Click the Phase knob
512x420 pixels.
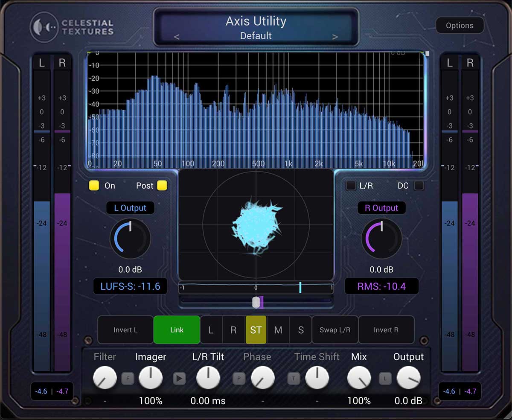click(263, 378)
